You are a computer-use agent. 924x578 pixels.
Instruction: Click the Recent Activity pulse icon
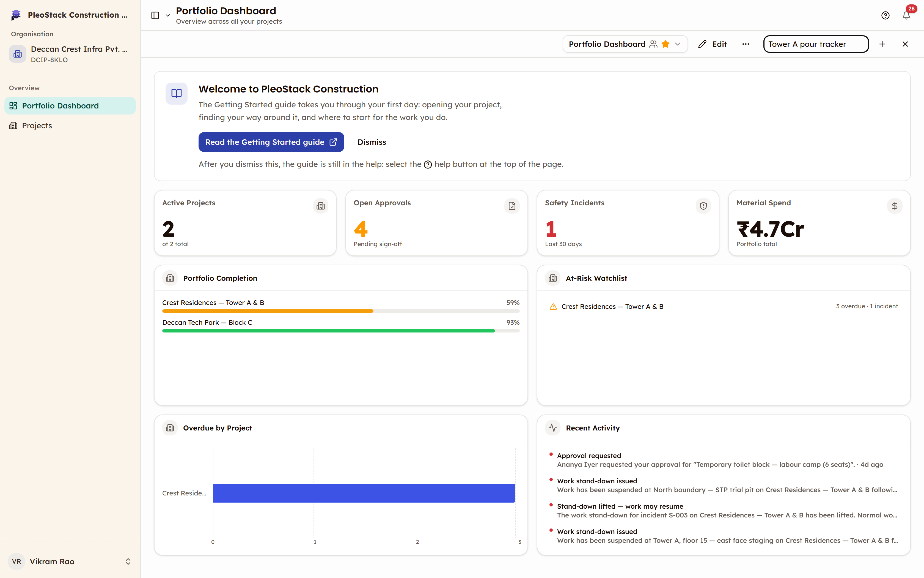click(553, 428)
